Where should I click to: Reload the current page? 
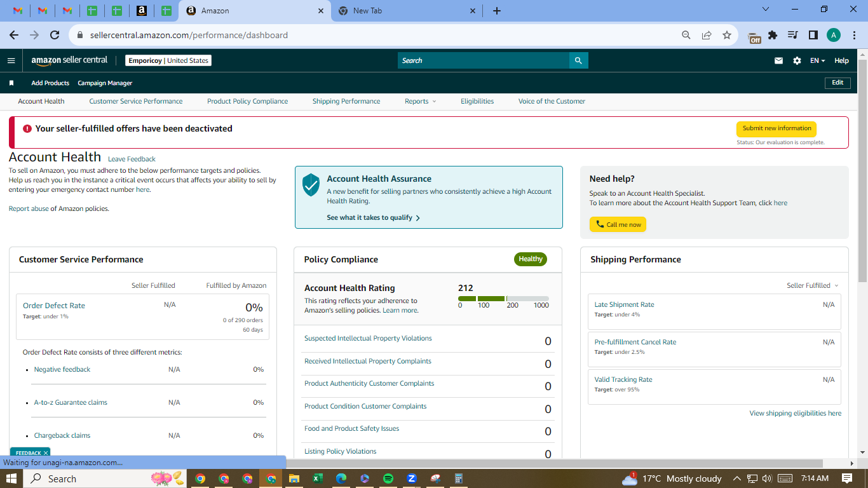coord(55,35)
